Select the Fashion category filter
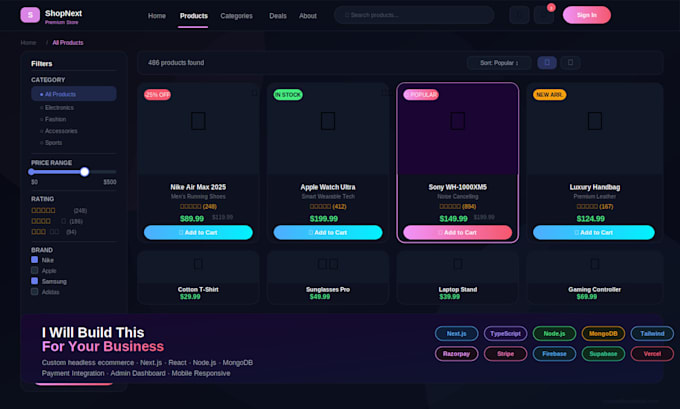This screenshot has height=409, width=680. click(53, 119)
